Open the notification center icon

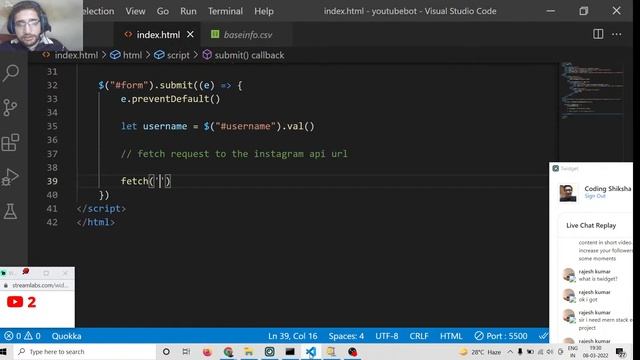point(621,352)
